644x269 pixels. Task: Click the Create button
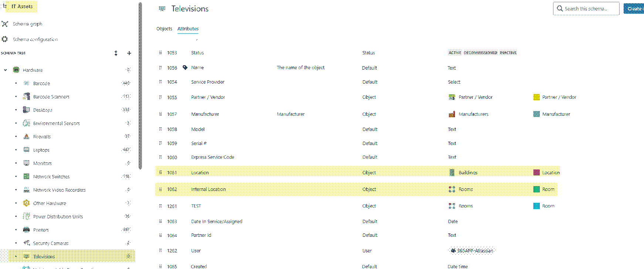pyautogui.click(x=634, y=9)
